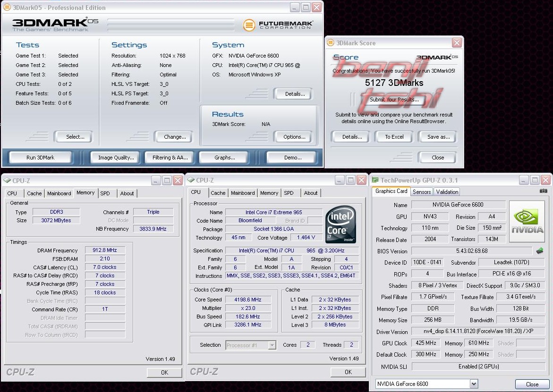Click Close in 3DMark Score window
This screenshot has height=392, width=553.
(438, 158)
